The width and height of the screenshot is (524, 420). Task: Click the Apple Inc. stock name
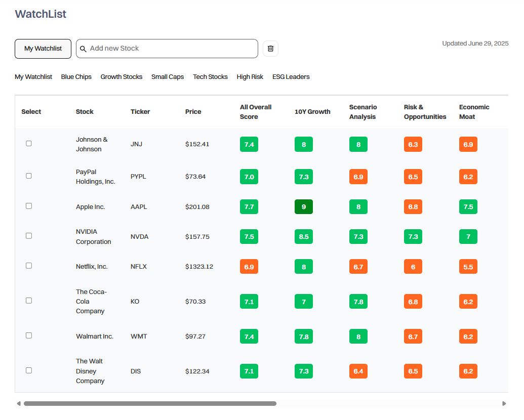[x=90, y=207]
